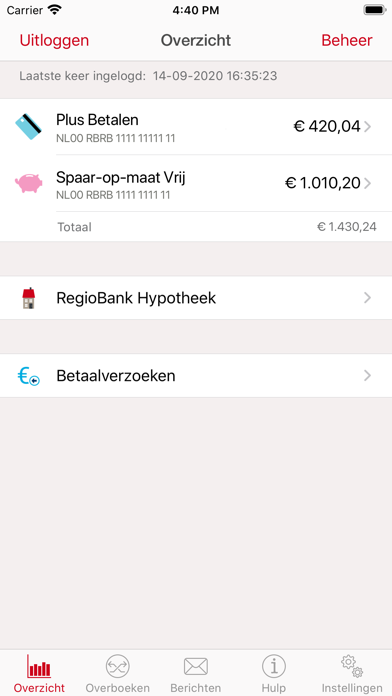Select the Spaar-op-maat Vrij account name
The width and height of the screenshot is (392, 696).
point(121,178)
